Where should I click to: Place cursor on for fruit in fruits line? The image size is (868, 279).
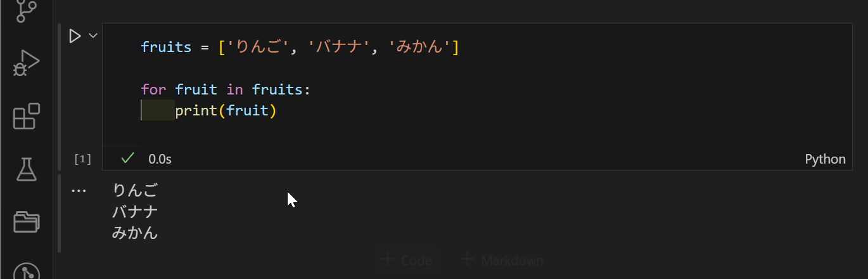[226, 89]
